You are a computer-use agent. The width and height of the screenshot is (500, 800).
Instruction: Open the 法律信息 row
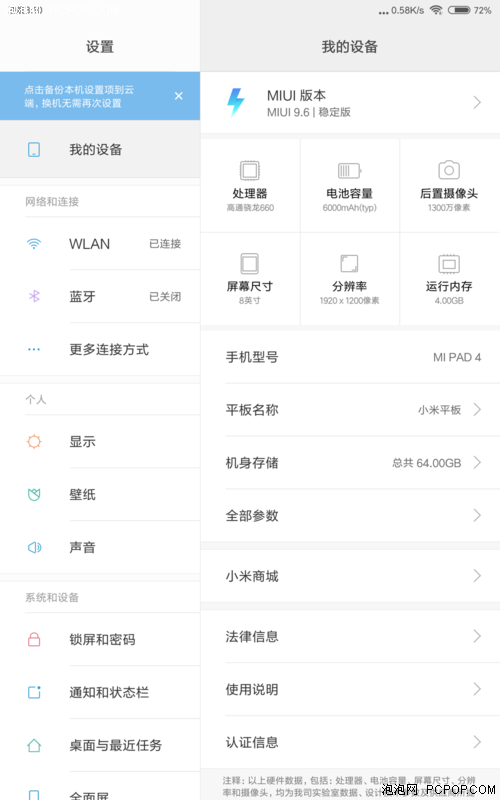point(350,636)
